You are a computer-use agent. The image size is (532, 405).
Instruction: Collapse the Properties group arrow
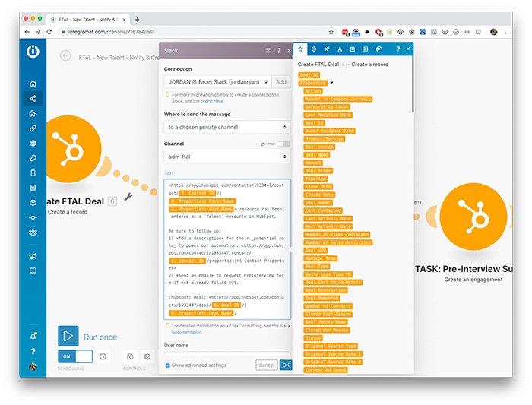pyautogui.click(x=332, y=83)
